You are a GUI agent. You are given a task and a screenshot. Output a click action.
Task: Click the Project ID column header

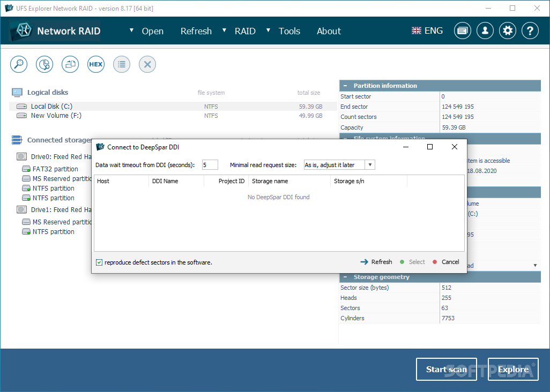click(226, 181)
